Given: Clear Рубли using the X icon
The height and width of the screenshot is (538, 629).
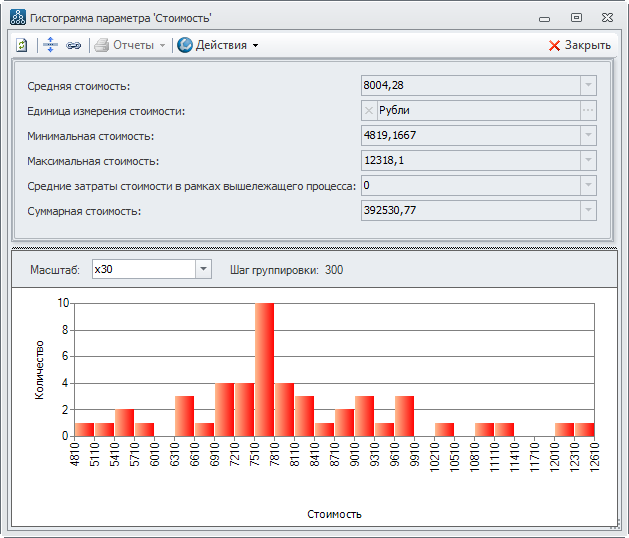Looking at the screenshot, I should pyautogui.click(x=369, y=111).
